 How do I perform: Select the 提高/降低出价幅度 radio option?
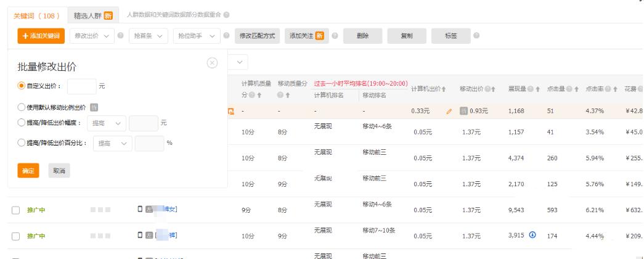click(22, 123)
